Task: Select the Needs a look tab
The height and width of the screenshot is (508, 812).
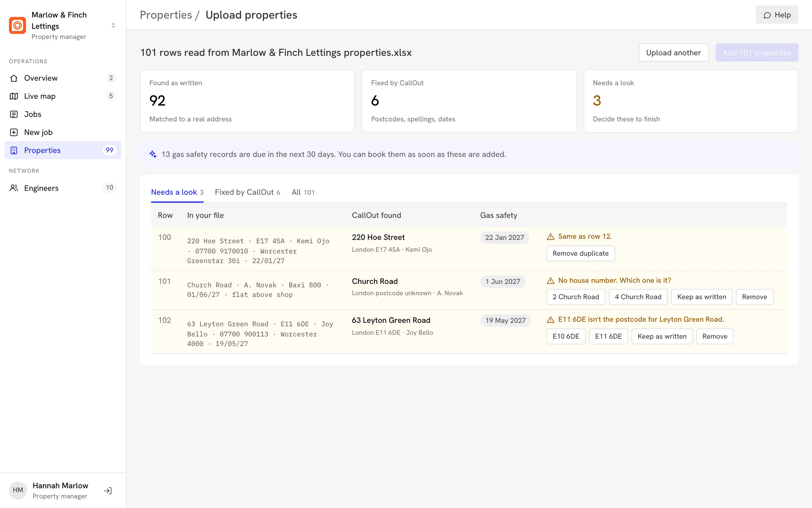Action: point(177,192)
